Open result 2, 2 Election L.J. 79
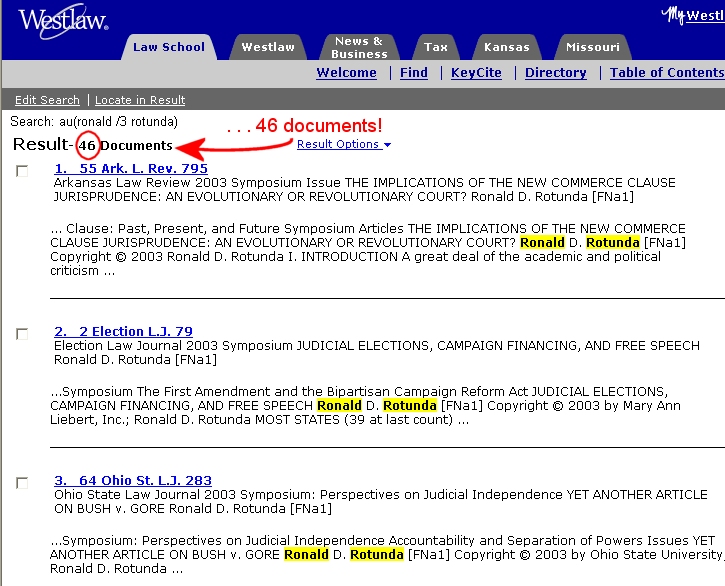Viewport: 725px width, 586px height. coord(123,331)
